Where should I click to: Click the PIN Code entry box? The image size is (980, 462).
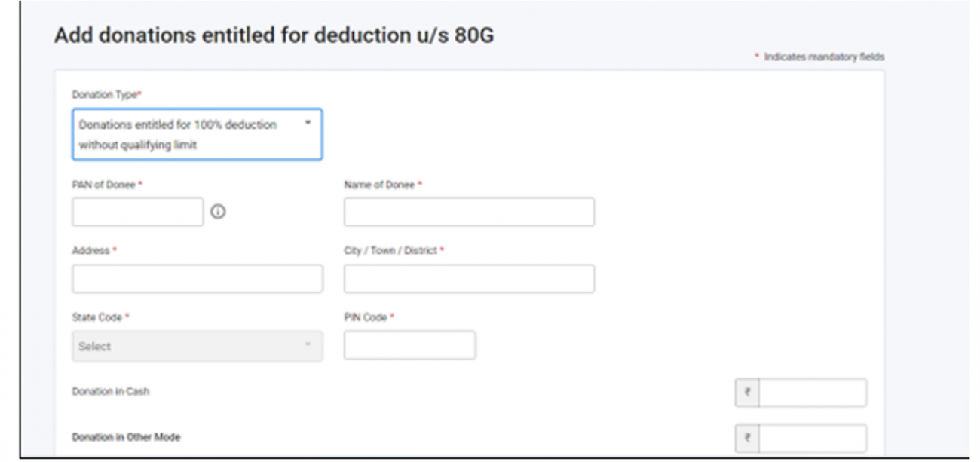coord(411,345)
